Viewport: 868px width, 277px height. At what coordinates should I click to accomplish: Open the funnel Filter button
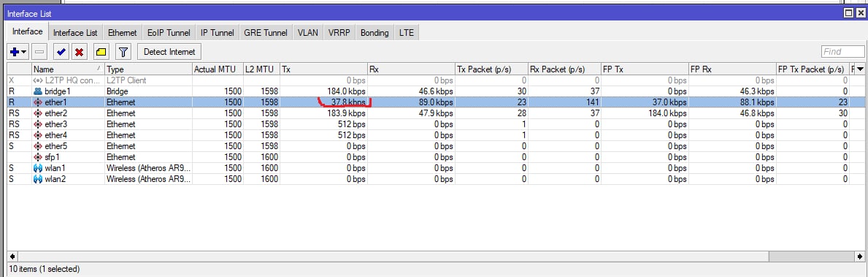tap(123, 51)
